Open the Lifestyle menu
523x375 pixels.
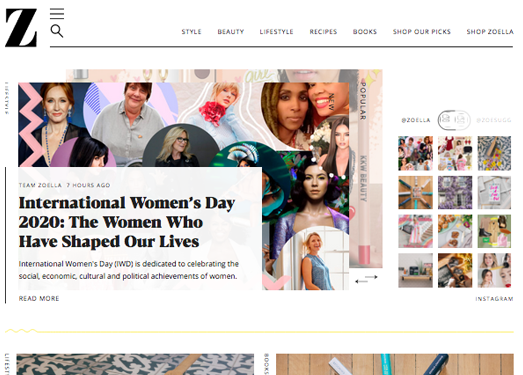pyautogui.click(x=277, y=32)
